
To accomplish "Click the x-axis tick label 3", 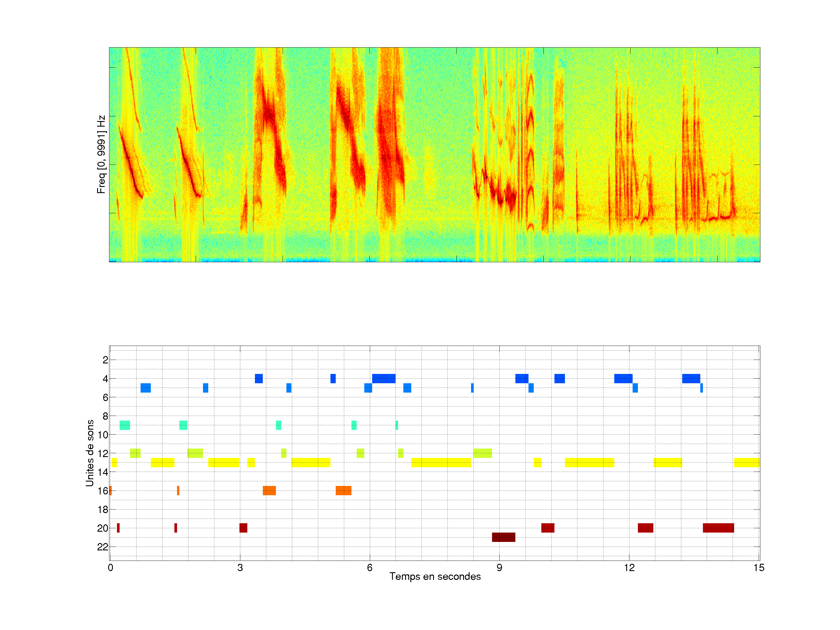I will (240, 568).
